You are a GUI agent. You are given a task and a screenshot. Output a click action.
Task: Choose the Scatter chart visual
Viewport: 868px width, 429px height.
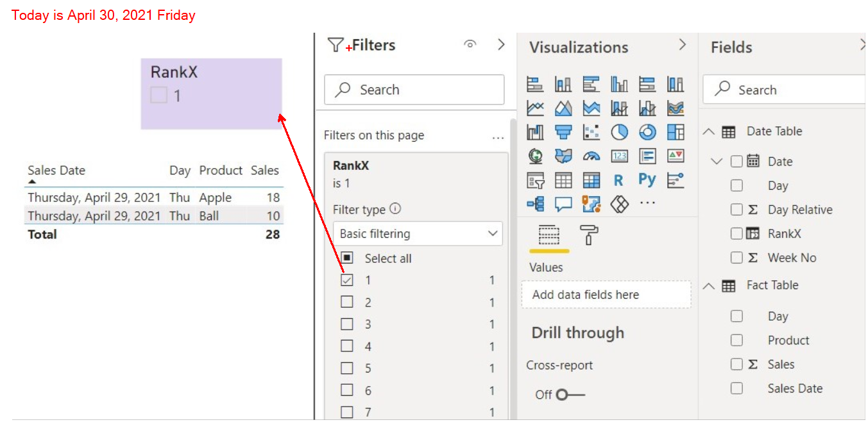pyautogui.click(x=591, y=132)
